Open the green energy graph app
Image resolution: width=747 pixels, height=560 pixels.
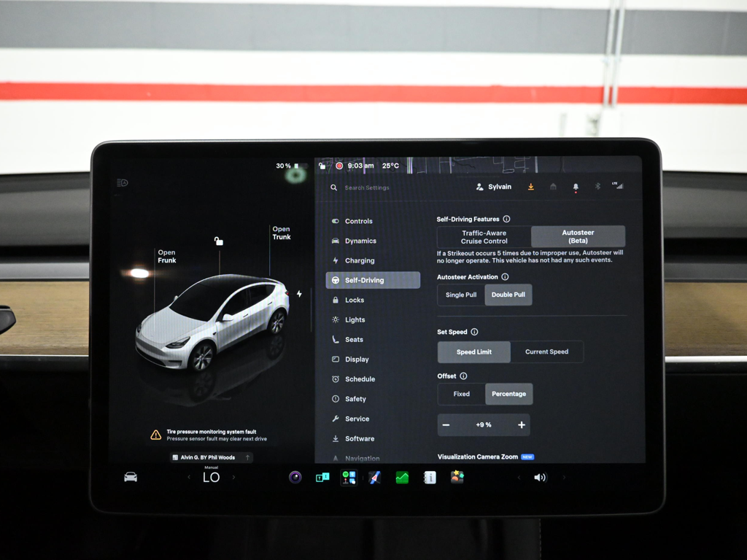(402, 477)
